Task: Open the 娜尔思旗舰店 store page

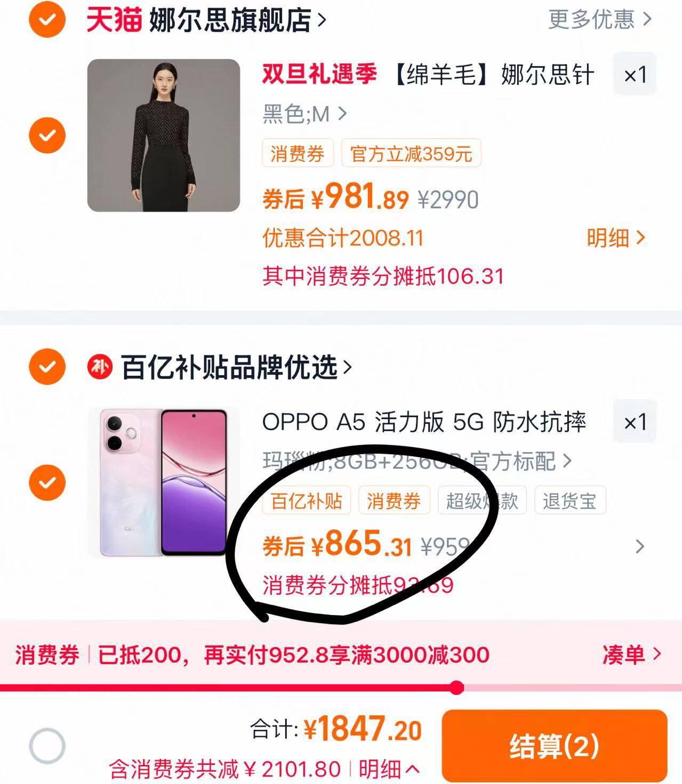Action: (x=238, y=20)
